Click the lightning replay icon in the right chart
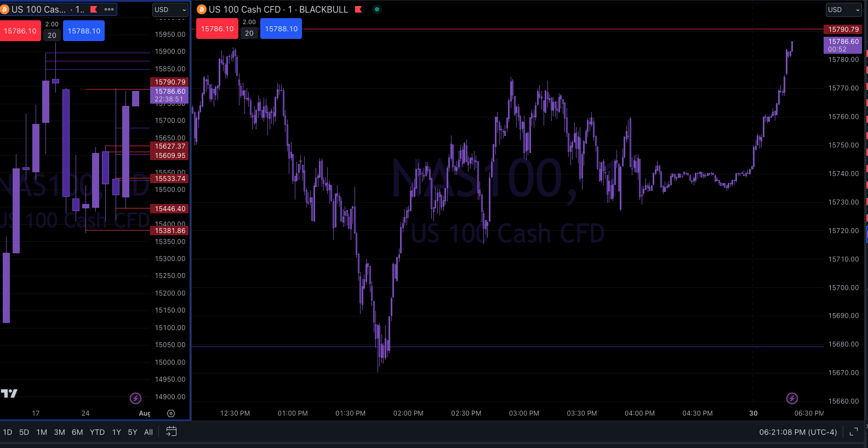The height and width of the screenshot is (448, 868). (x=792, y=398)
